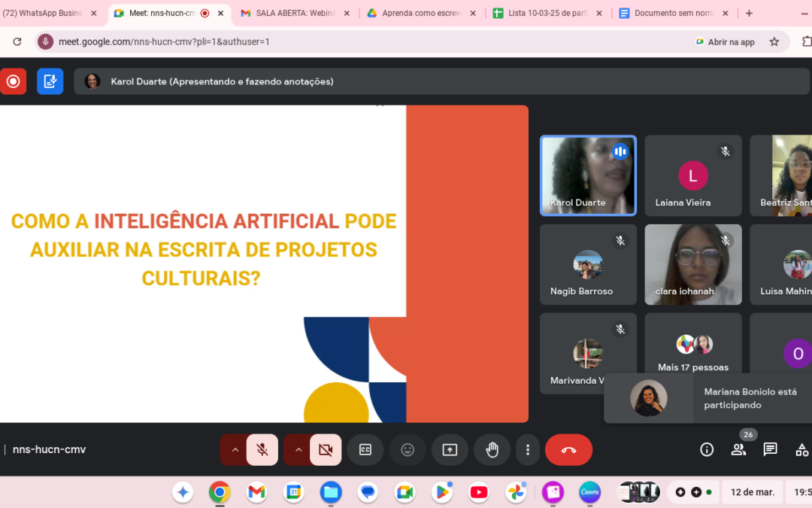The image size is (812, 508).
Task: Open the chat with everyone panel
Action: pyautogui.click(x=770, y=449)
